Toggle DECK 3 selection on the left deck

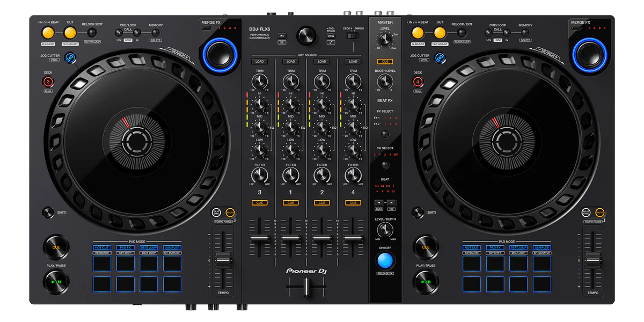click(x=47, y=82)
